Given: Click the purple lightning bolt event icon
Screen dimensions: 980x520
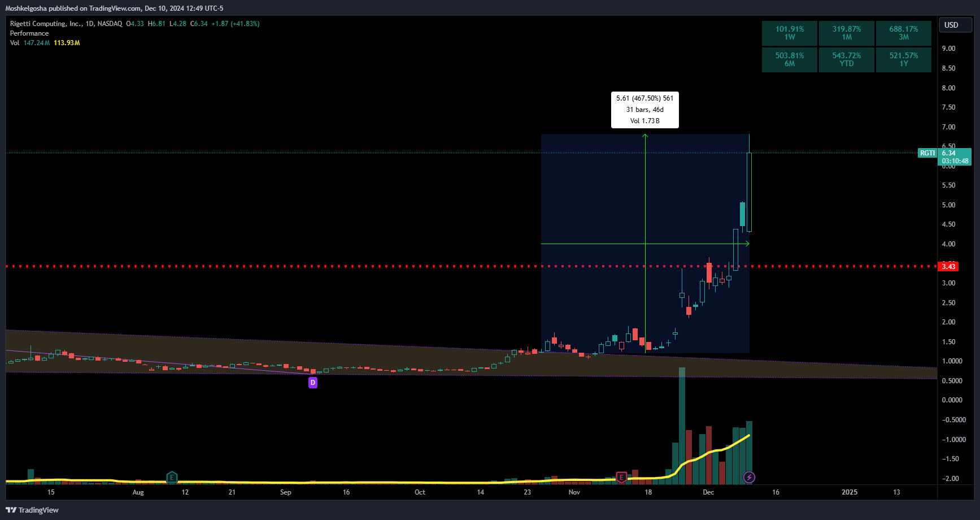Looking at the screenshot, I should pos(749,478).
